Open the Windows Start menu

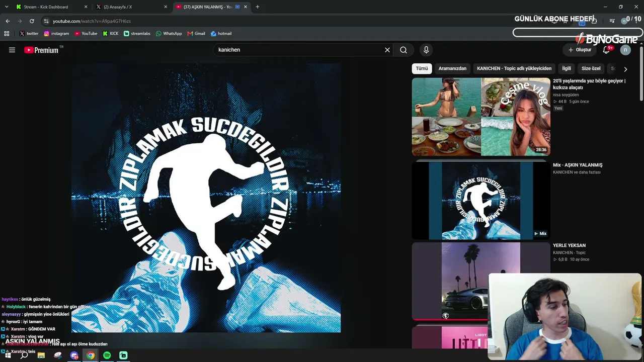click(8, 355)
